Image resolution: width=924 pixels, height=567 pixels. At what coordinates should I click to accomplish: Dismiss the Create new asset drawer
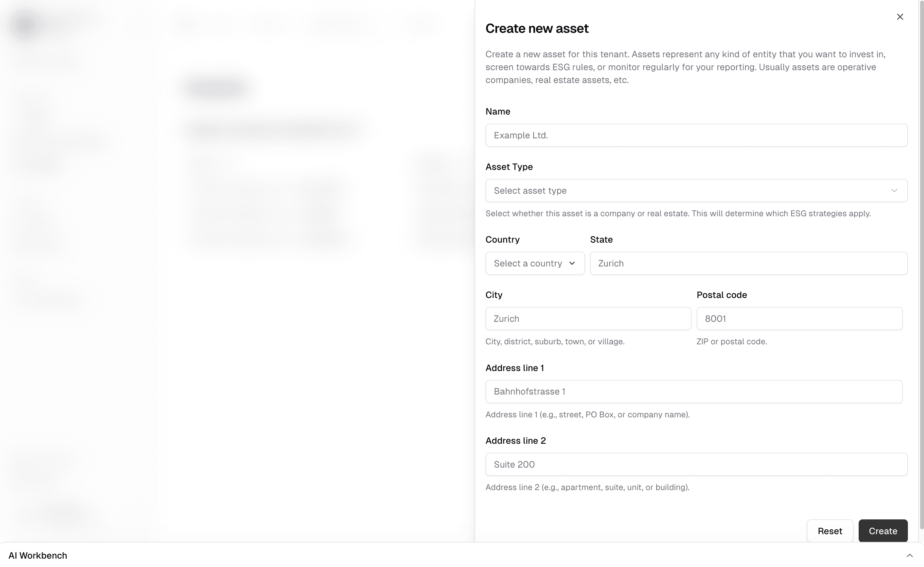click(900, 16)
